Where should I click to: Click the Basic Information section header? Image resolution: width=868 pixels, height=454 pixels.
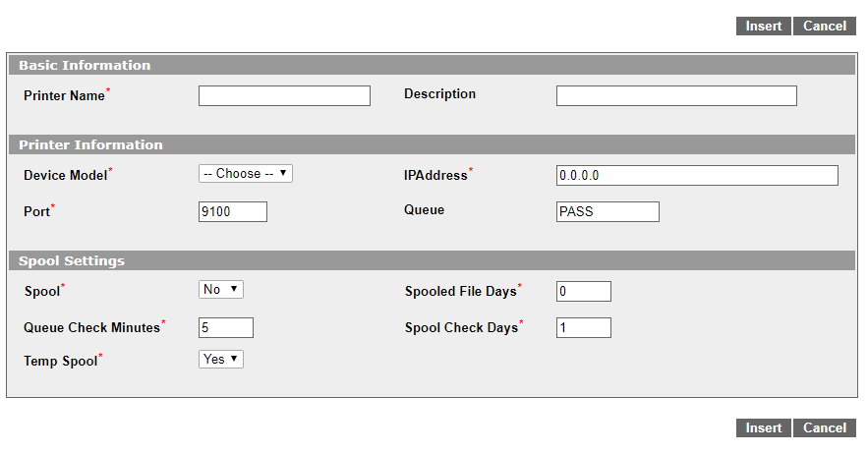tap(432, 65)
